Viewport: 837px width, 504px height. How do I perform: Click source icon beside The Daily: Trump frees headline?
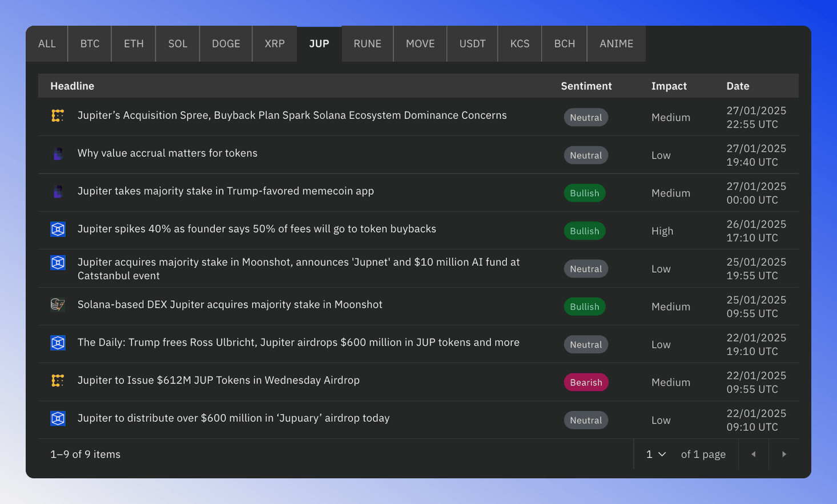coord(58,343)
